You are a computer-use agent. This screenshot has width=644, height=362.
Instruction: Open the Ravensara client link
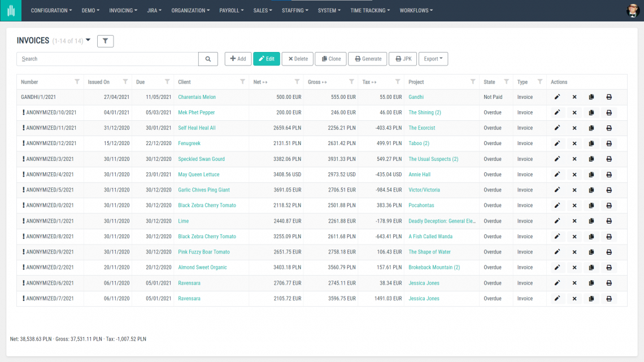pos(190,283)
